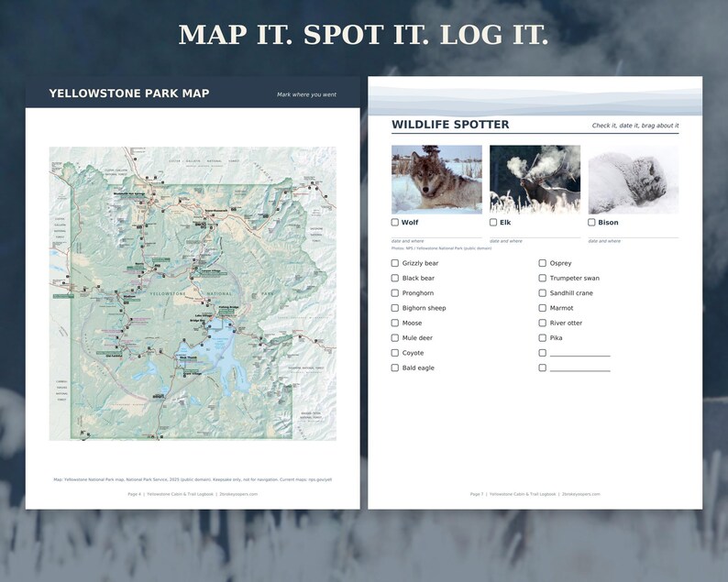This screenshot has width=728, height=582.
Task: Click the first blank species write-in line
Action: [579, 356]
